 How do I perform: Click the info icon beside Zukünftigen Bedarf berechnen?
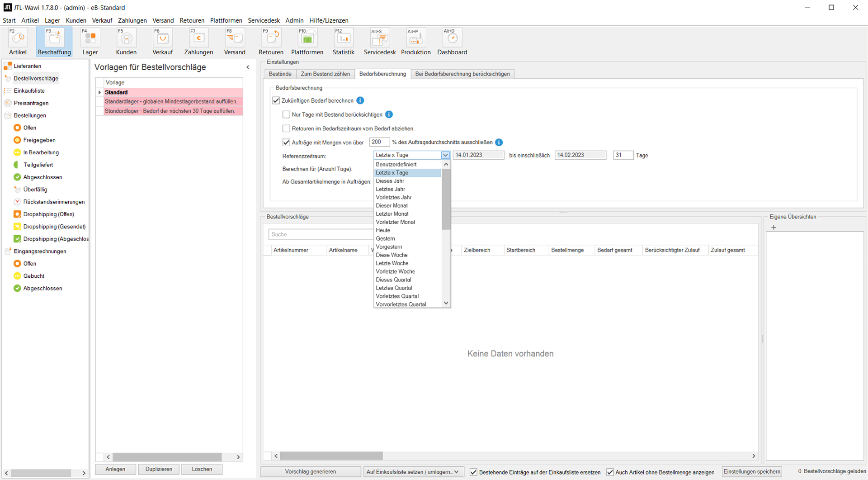click(x=360, y=100)
